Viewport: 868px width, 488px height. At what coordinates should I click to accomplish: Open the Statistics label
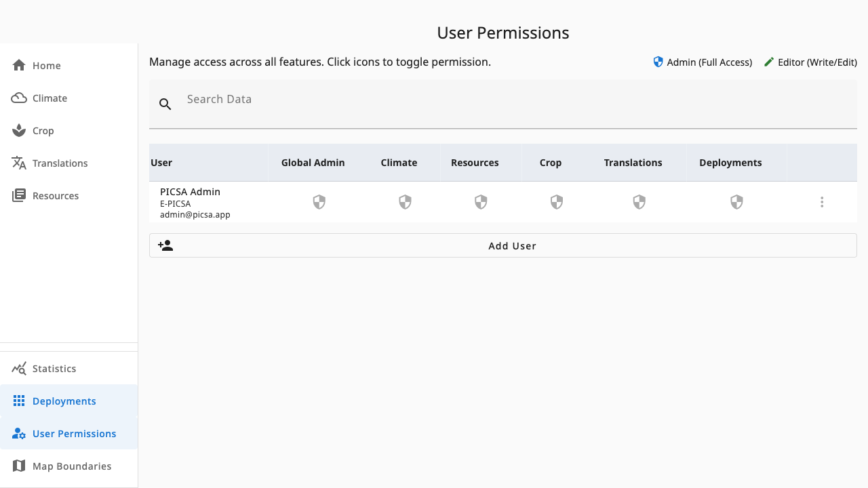pyautogui.click(x=54, y=369)
